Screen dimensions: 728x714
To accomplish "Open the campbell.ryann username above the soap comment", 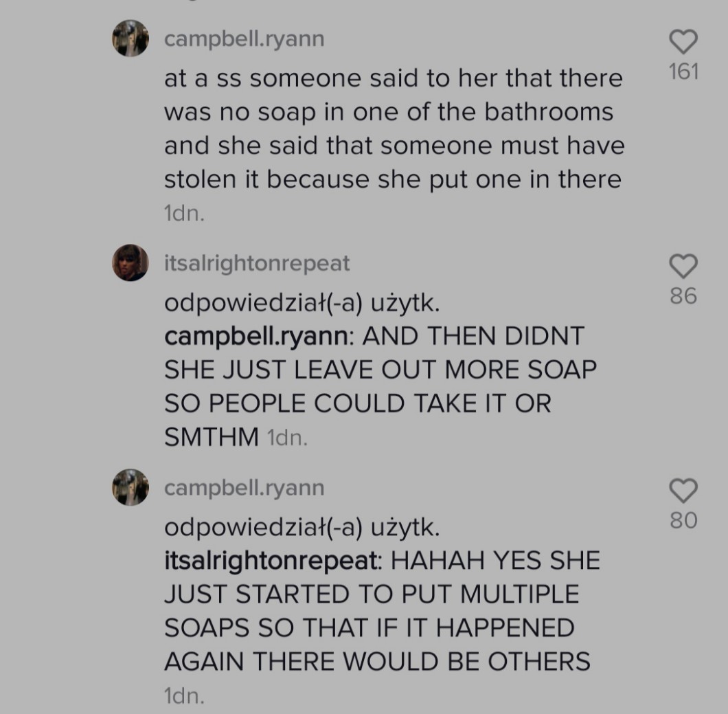I will click(244, 39).
